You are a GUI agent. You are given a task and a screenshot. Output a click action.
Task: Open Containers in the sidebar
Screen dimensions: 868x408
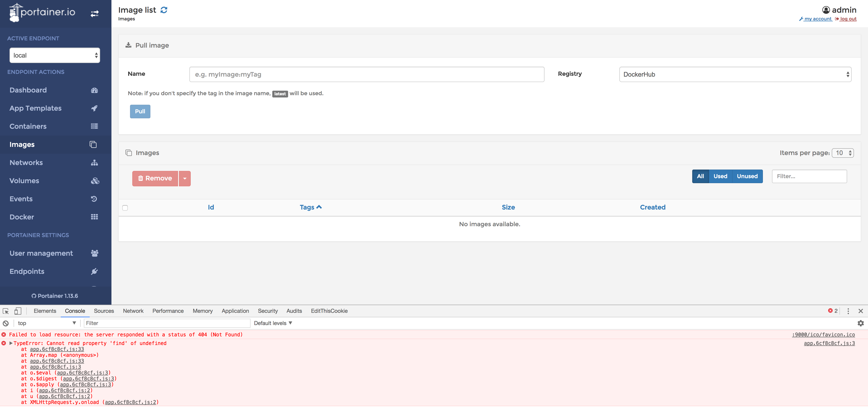pyautogui.click(x=55, y=126)
